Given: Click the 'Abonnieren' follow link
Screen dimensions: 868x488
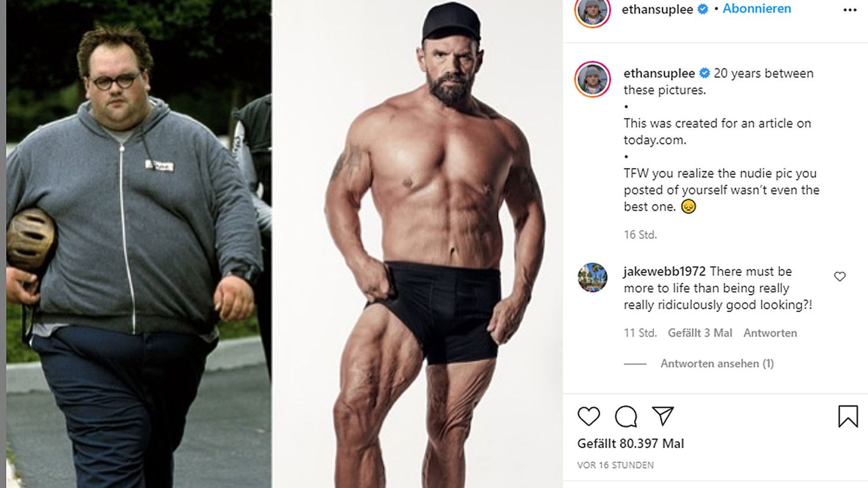Looking at the screenshot, I should click(756, 8).
